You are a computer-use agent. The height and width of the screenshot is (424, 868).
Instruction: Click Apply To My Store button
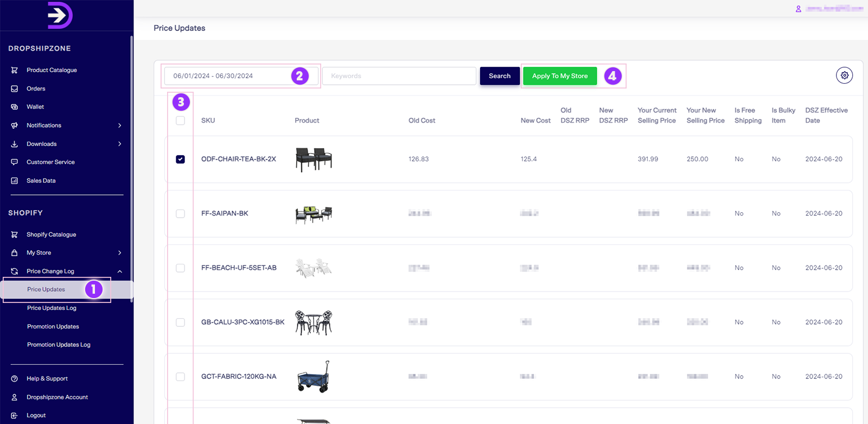tap(560, 76)
